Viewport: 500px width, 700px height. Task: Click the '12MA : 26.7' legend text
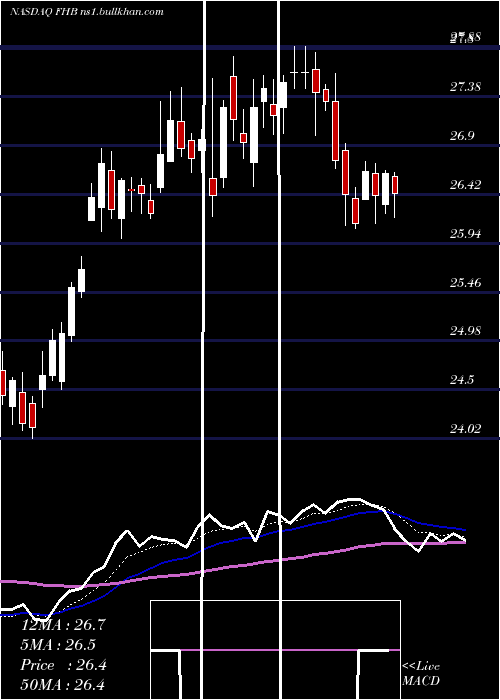[63, 625]
